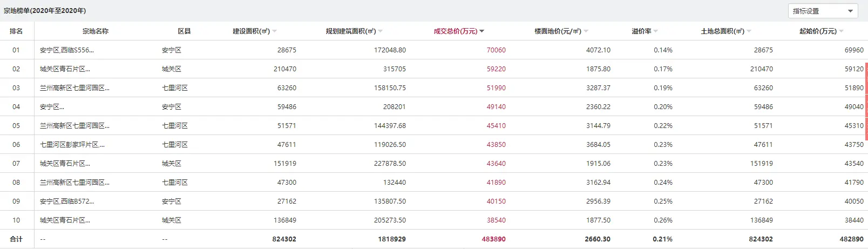
Task: Click the 指标设置 dropdown caret
Action: tap(851, 11)
